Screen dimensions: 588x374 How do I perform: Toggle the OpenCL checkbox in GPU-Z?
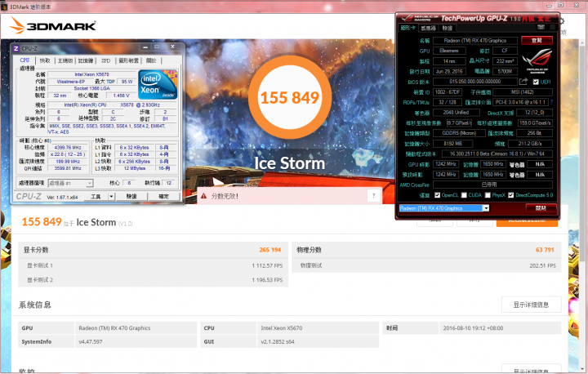[437, 195]
